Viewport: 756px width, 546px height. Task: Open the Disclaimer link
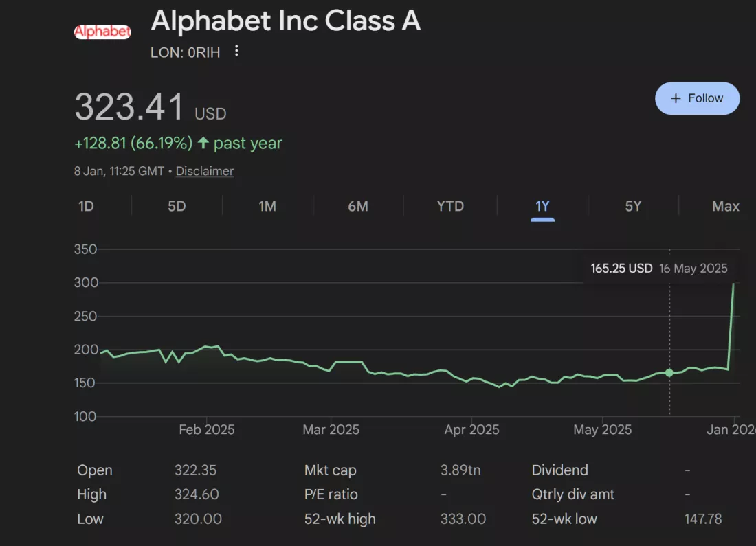coord(204,171)
